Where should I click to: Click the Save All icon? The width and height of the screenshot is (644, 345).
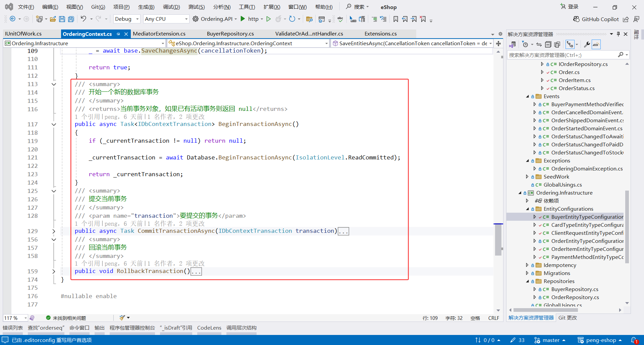(71, 19)
